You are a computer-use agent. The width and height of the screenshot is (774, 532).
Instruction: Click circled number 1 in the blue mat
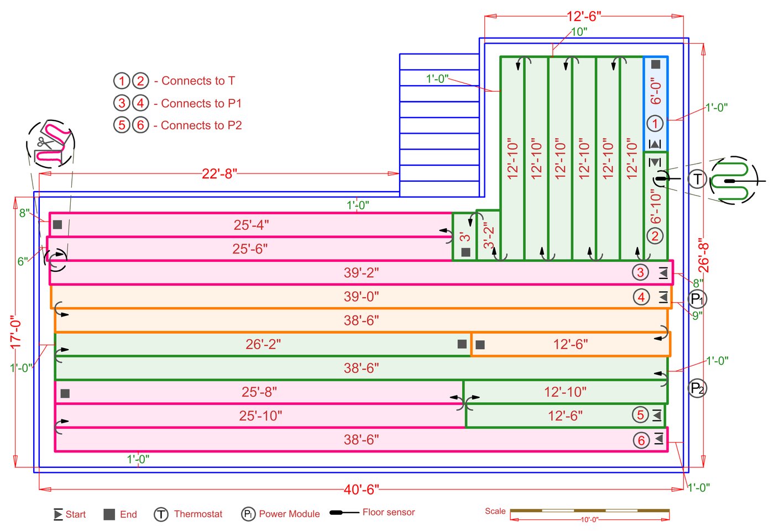655,124
